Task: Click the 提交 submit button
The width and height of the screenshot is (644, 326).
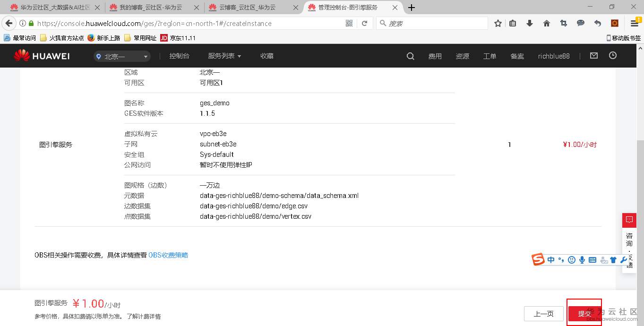Action: (584, 313)
